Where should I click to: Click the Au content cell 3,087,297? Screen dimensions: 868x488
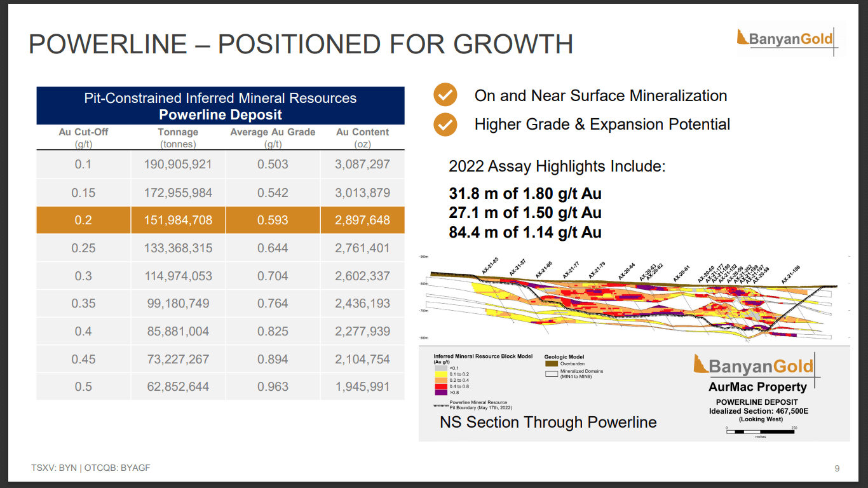click(362, 165)
